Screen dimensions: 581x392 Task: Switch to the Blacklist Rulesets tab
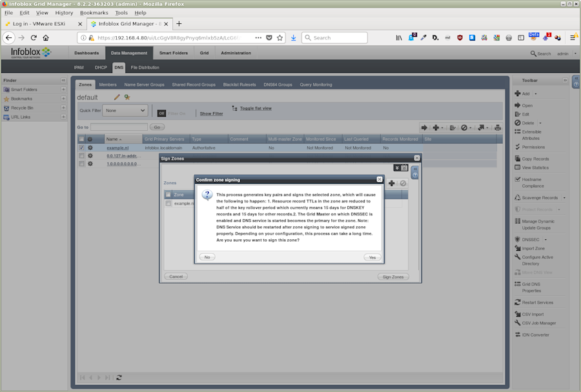240,84
